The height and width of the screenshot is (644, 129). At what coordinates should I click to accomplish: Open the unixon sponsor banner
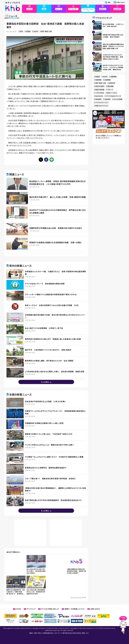click(37, 616)
